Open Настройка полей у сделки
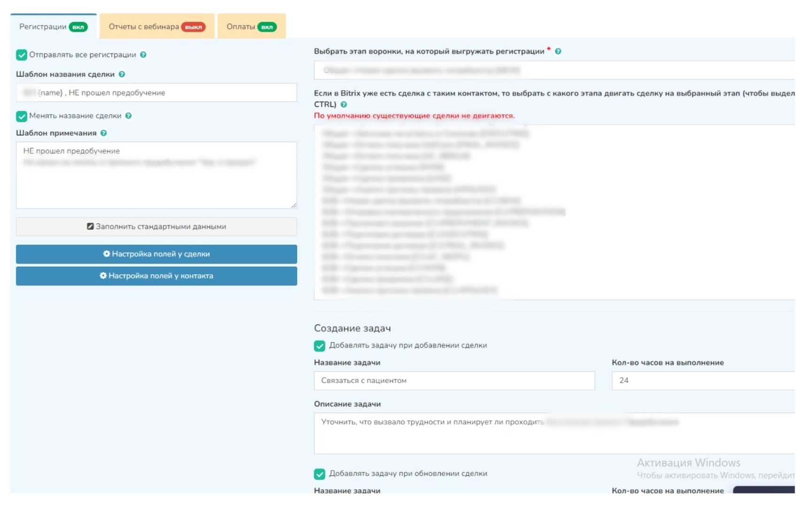The height and width of the screenshot is (508, 812). tap(156, 254)
